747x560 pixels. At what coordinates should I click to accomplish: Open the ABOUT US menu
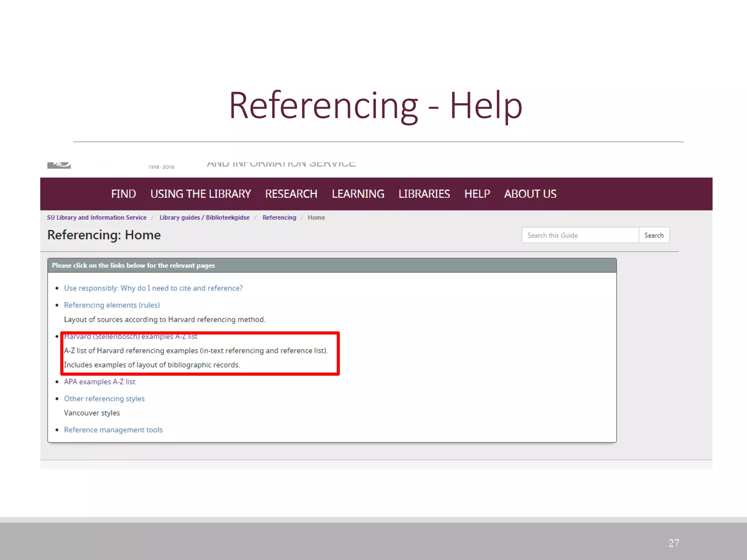[x=530, y=194]
